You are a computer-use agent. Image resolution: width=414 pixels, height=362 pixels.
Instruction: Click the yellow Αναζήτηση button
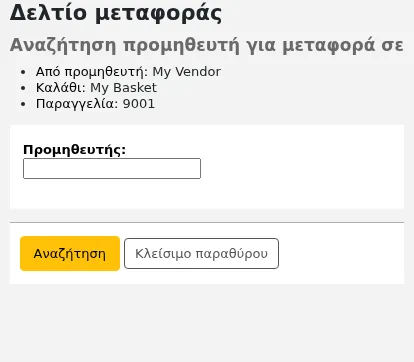coord(70,254)
